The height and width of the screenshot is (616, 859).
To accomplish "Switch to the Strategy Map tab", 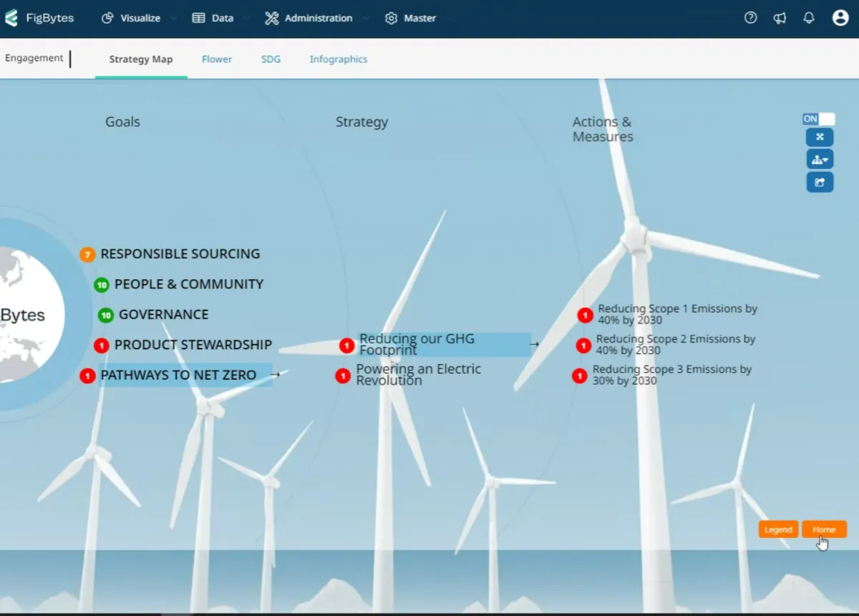I will 141,59.
